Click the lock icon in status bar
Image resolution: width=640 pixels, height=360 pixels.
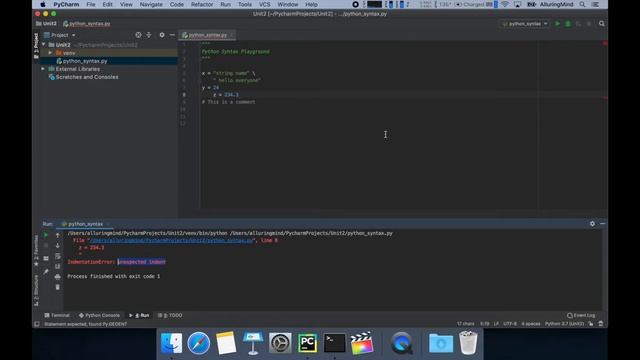point(591,324)
